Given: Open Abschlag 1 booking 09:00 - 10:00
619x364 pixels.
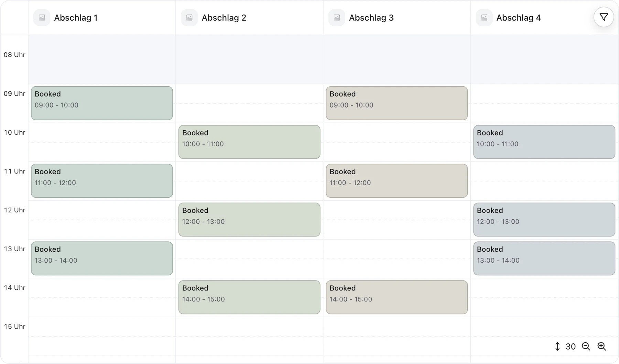Looking at the screenshot, I should point(102,103).
